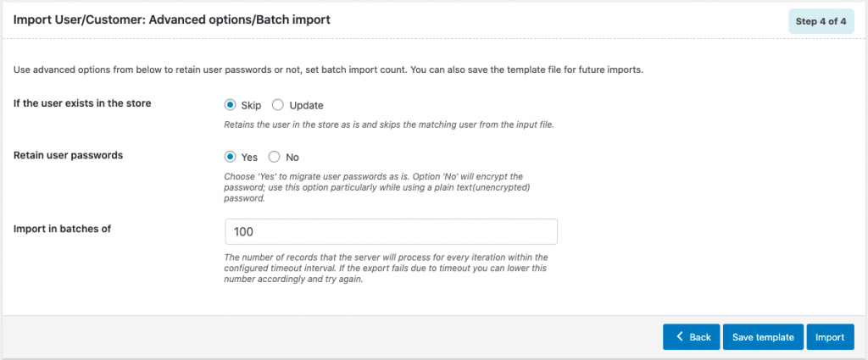Go back using the Back button

[692, 337]
